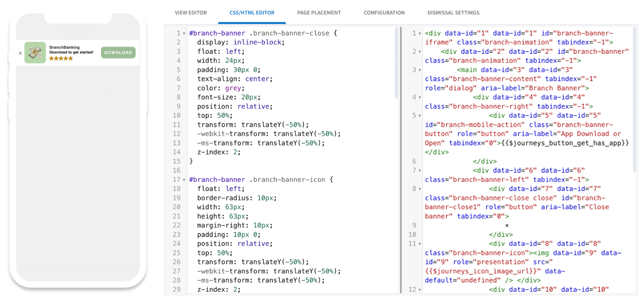Viewport: 644px width, 303px height.
Task: Collapse the #branch-banner .branch-banner-icon CSS rule
Action: (184, 180)
